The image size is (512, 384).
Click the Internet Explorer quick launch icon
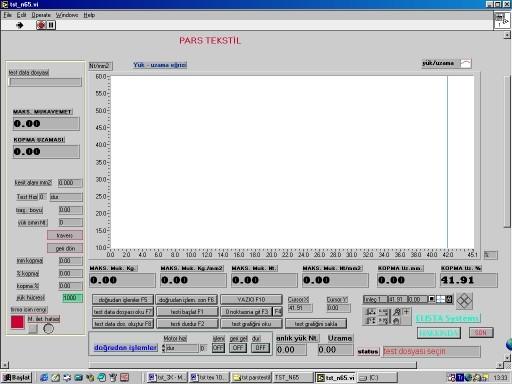pyautogui.click(x=44, y=377)
